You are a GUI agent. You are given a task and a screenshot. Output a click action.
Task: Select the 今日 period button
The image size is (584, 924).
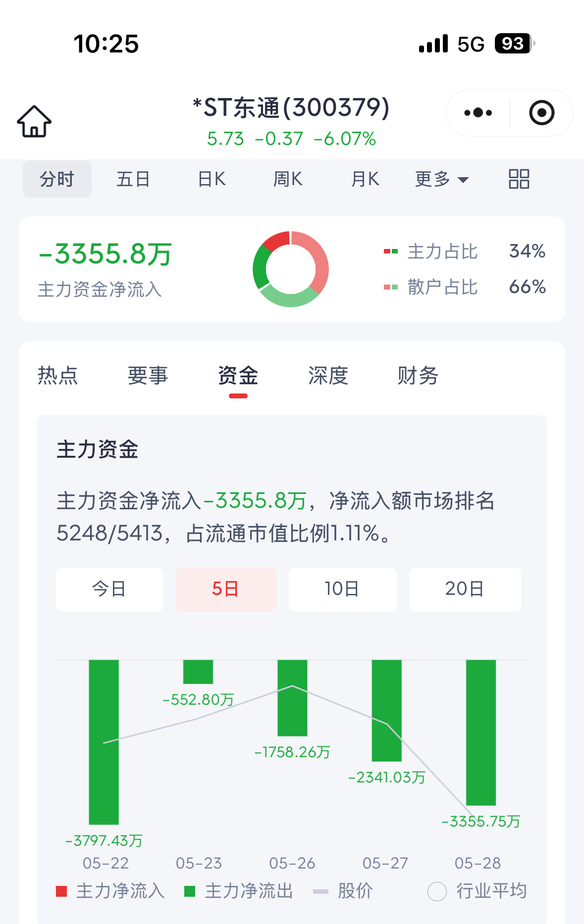(109, 589)
